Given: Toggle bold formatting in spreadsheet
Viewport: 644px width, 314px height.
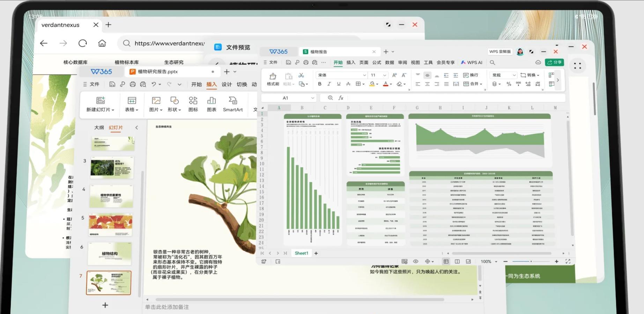Looking at the screenshot, I should 319,84.
